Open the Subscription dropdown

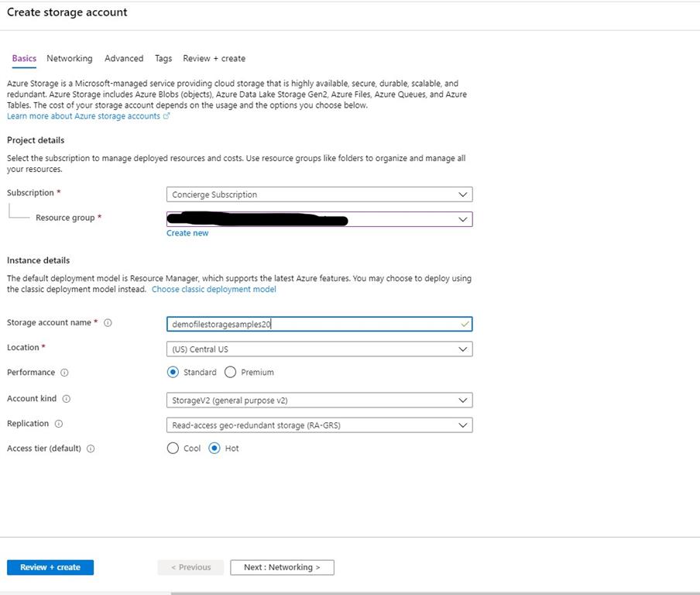[319, 194]
